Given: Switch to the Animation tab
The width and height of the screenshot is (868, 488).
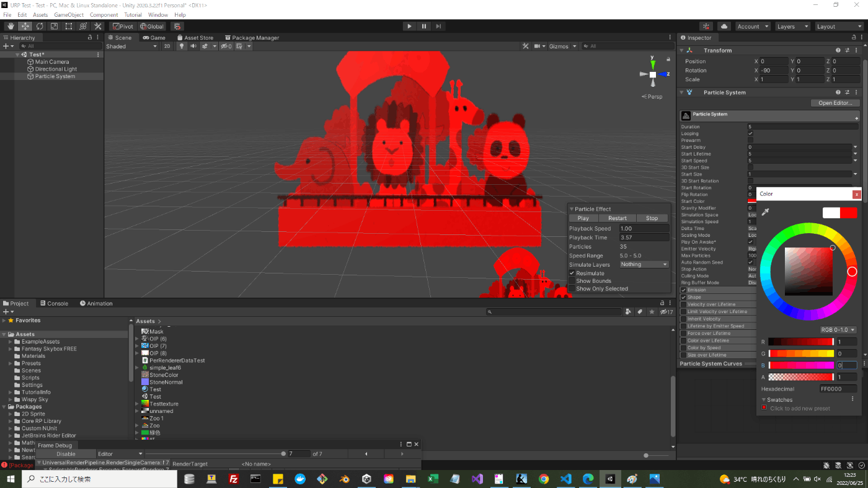Looking at the screenshot, I should point(96,303).
